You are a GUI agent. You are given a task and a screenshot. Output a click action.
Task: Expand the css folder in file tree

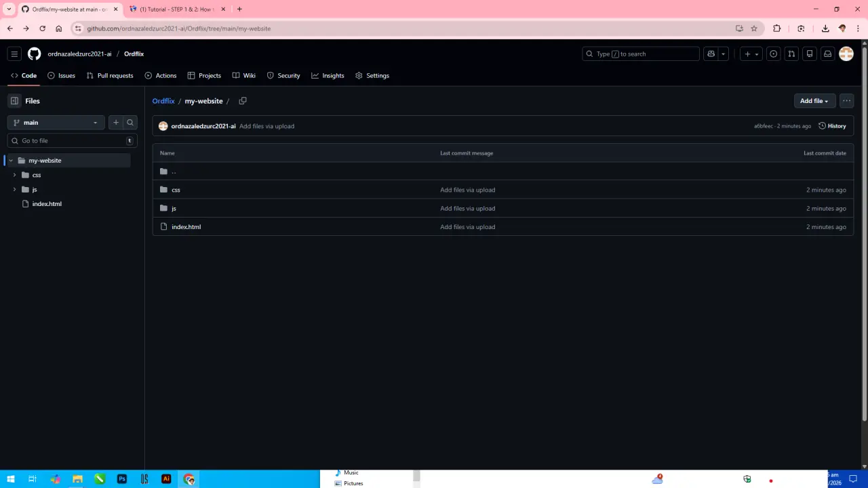(x=14, y=175)
